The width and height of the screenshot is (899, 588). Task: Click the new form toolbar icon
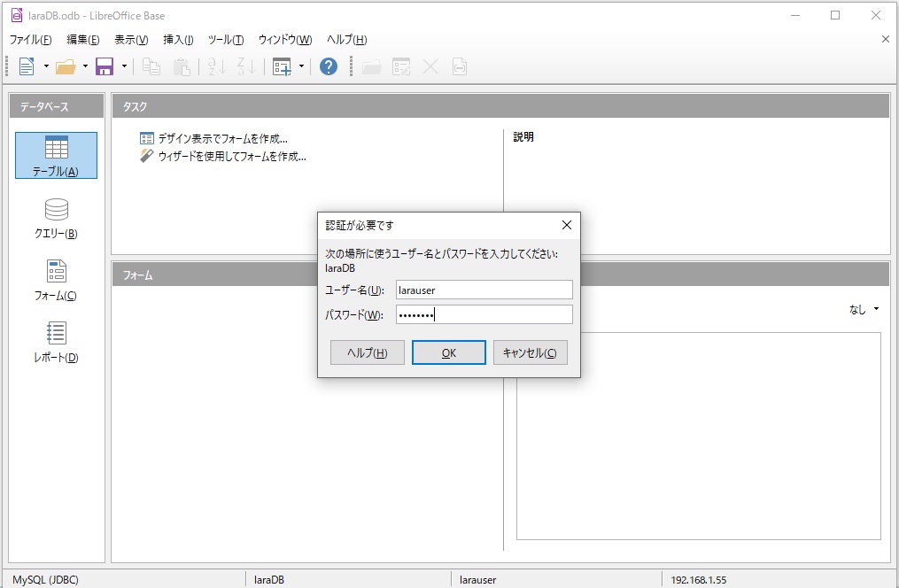[283, 66]
